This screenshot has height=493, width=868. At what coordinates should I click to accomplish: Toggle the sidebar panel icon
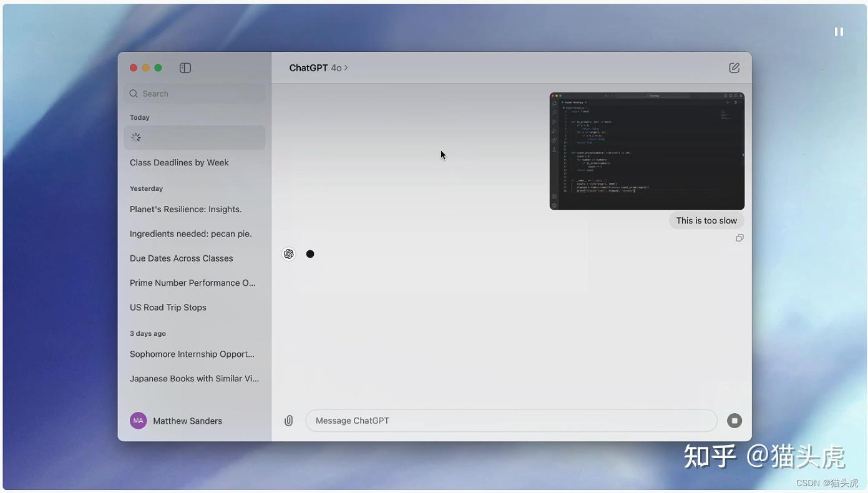[185, 68]
